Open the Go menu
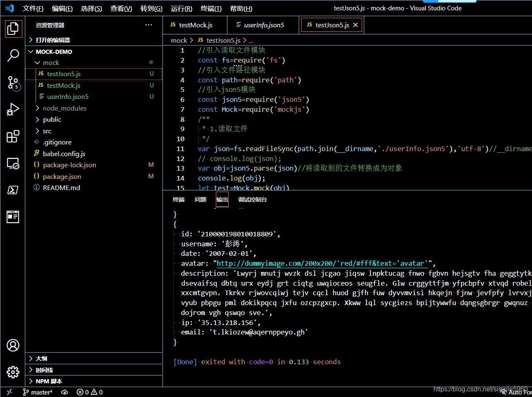Screen dimensions: 532x397 coord(152,8)
